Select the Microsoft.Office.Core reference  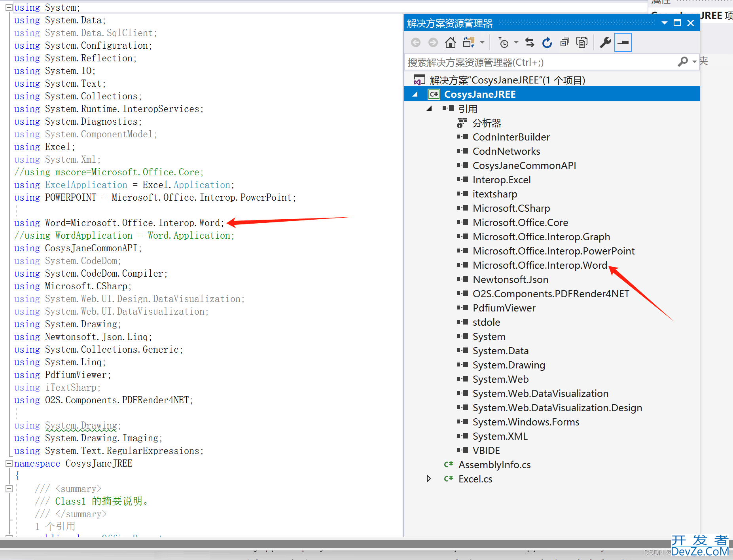(x=520, y=222)
